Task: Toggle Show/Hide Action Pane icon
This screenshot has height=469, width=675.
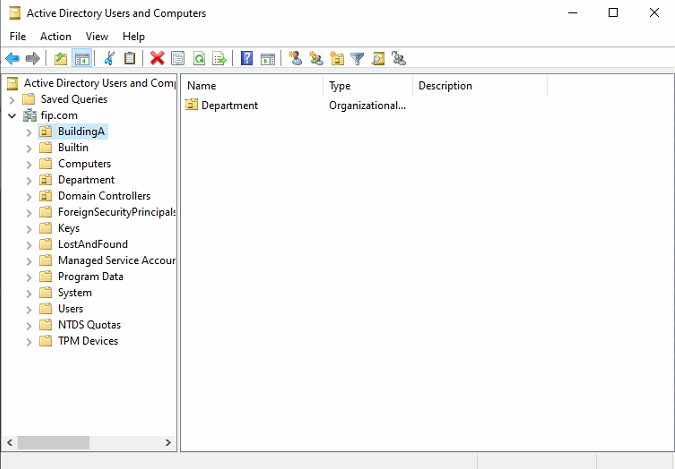Action: (268, 58)
